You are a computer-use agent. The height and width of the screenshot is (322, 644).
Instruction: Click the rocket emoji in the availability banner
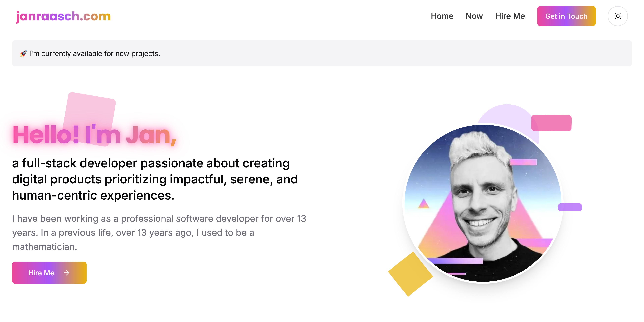pos(24,53)
